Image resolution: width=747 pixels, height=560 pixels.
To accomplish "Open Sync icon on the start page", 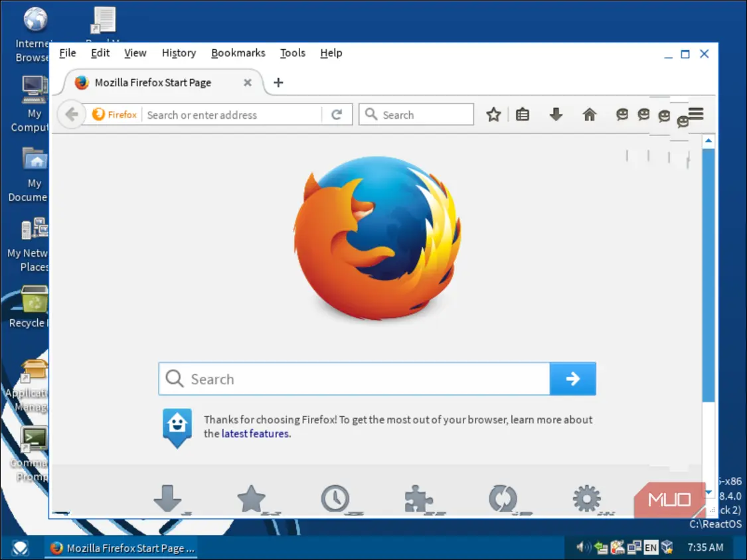I will [x=503, y=498].
